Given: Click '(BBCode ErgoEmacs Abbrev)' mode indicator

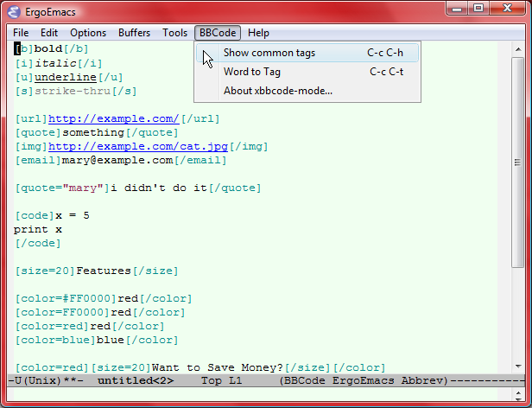Looking at the screenshot, I should coord(364,380).
